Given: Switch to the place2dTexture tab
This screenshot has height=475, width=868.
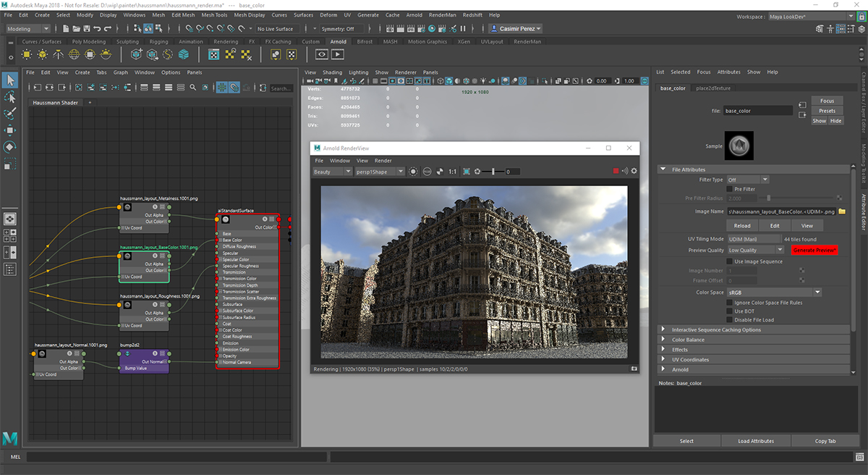Looking at the screenshot, I should click(x=713, y=88).
